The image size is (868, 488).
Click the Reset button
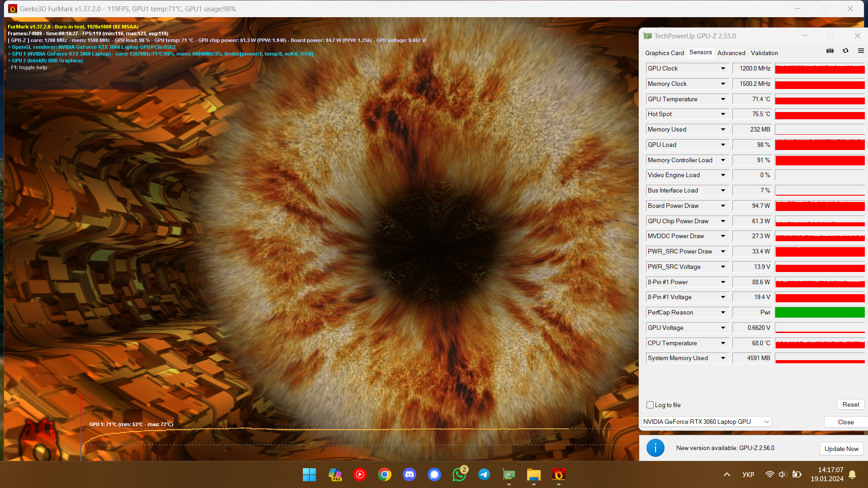(850, 404)
